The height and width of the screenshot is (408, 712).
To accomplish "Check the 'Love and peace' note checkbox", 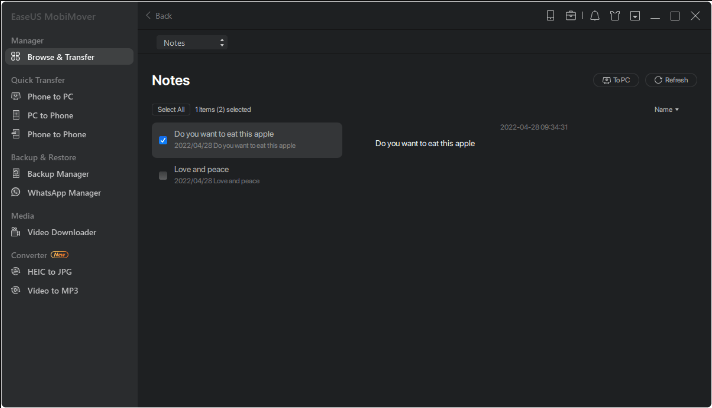I will coord(163,175).
